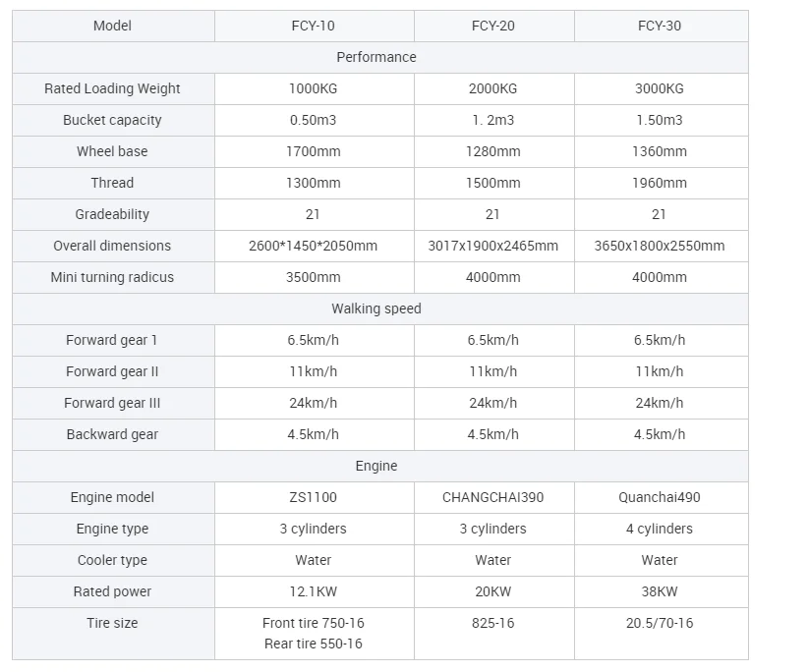Click the FCY-20 model column header
Screen dimensions: 809x672
[492, 26]
